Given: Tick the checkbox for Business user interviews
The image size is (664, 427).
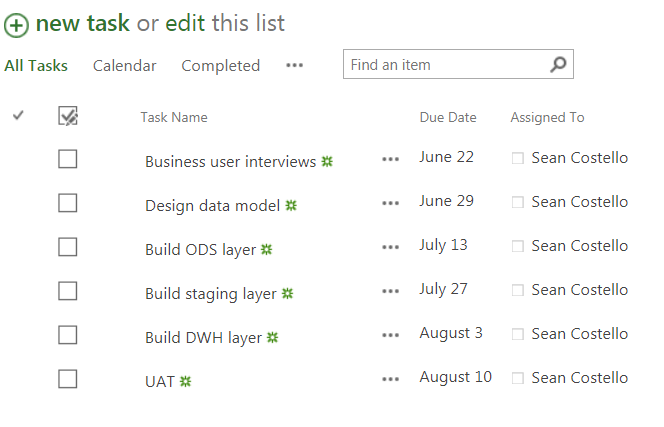Looking at the screenshot, I should [68, 159].
